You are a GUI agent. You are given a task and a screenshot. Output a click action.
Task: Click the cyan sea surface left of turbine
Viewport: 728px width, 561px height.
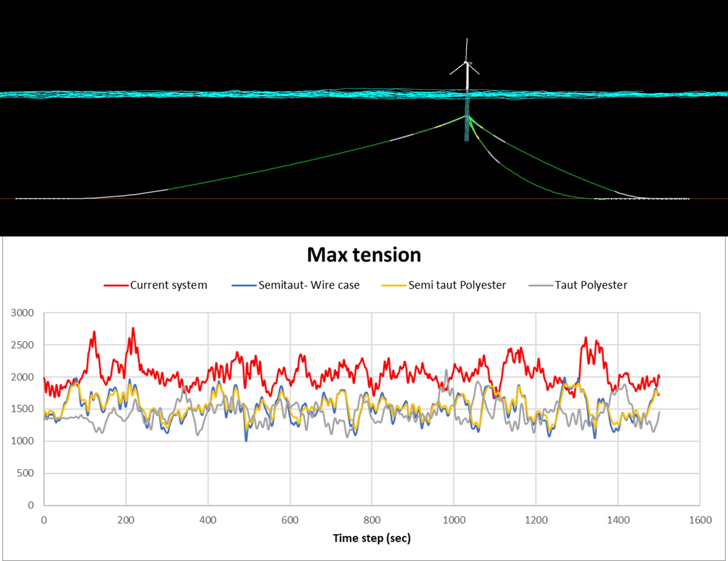[232, 94]
